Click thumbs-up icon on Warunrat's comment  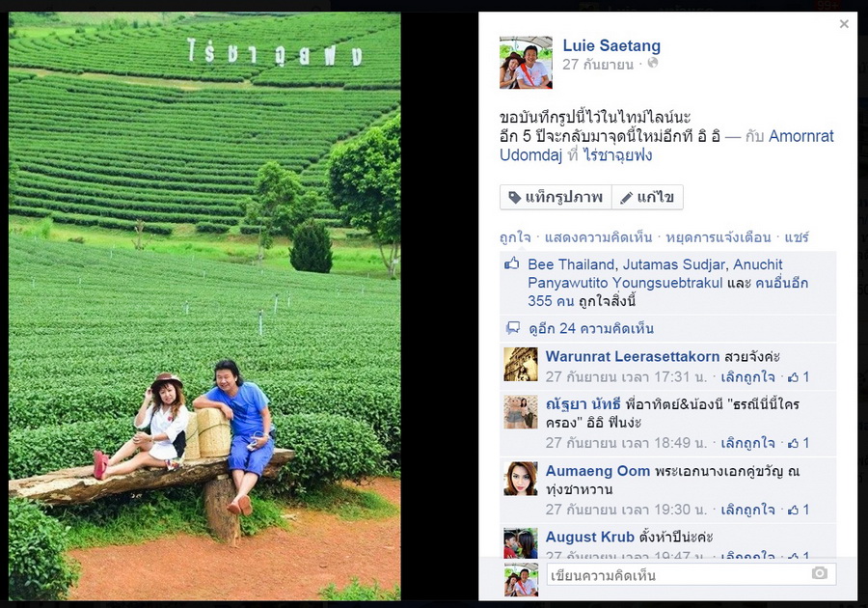(x=794, y=377)
